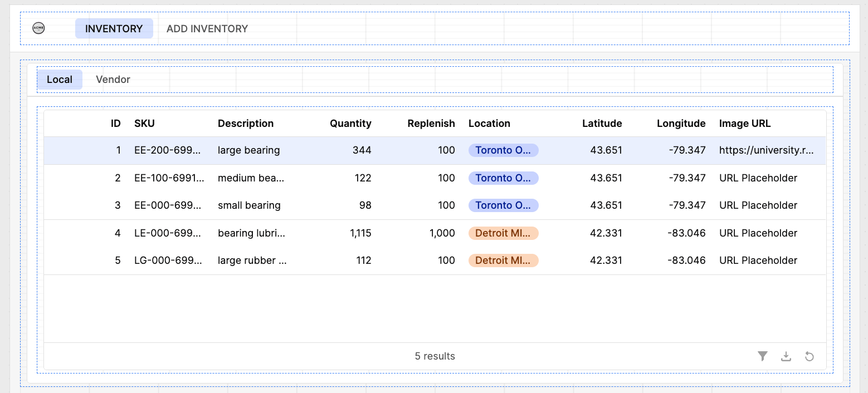
Task: Download table data with download icon
Action: [786, 356]
